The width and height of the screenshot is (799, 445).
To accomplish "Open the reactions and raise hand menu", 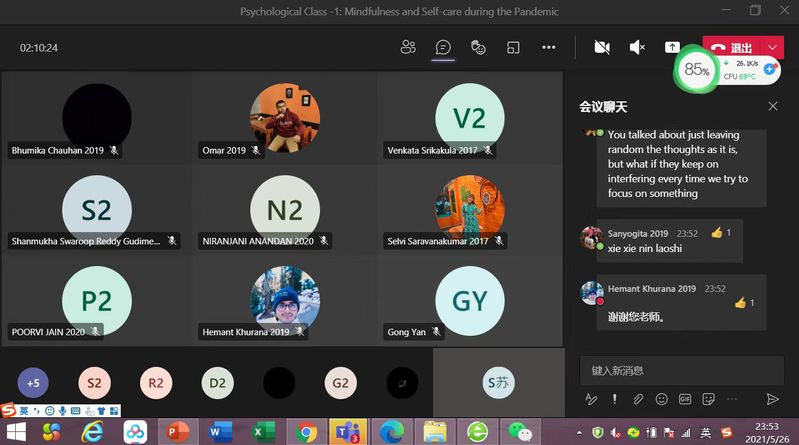I will pos(478,47).
